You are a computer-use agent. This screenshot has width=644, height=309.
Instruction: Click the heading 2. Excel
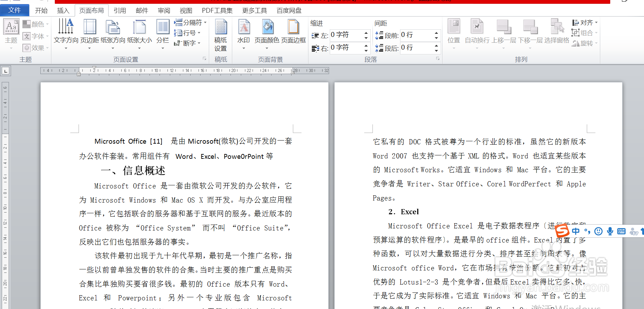(x=403, y=212)
